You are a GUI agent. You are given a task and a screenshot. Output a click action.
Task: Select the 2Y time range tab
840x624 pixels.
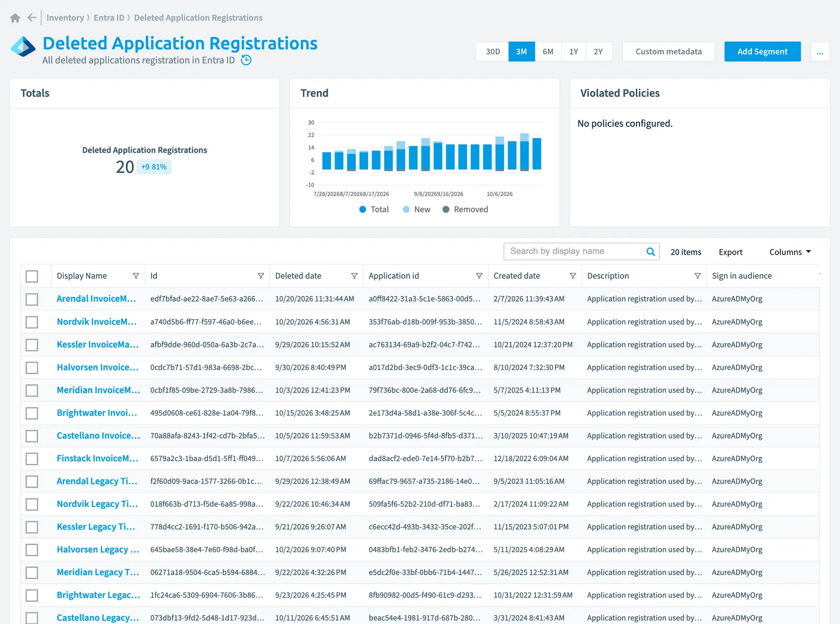(x=598, y=51)
